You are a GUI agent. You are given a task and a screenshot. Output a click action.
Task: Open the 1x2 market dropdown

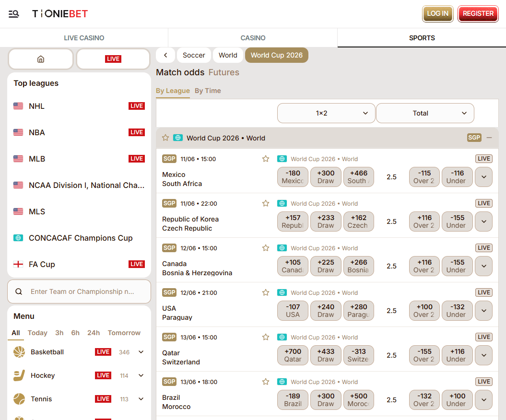pyautogui.click(x=326, y=113)
